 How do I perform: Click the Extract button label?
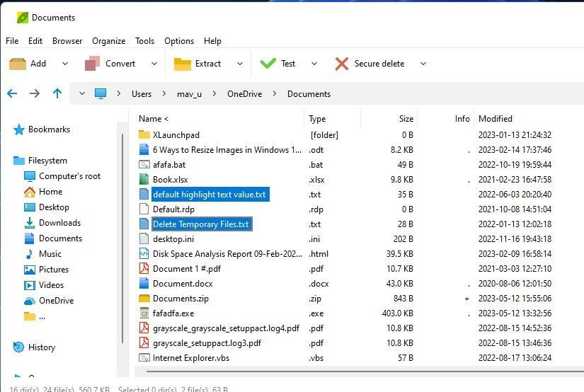tap(208, 64)
